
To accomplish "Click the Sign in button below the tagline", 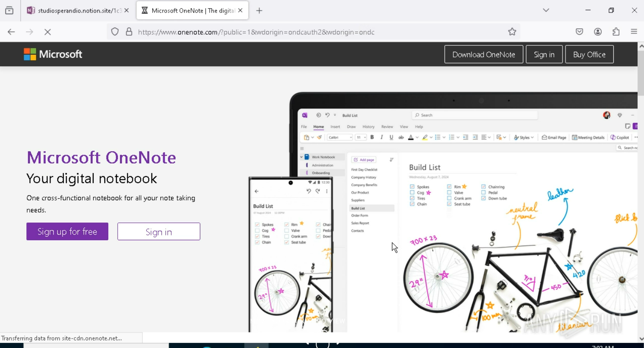I will 159,232.
